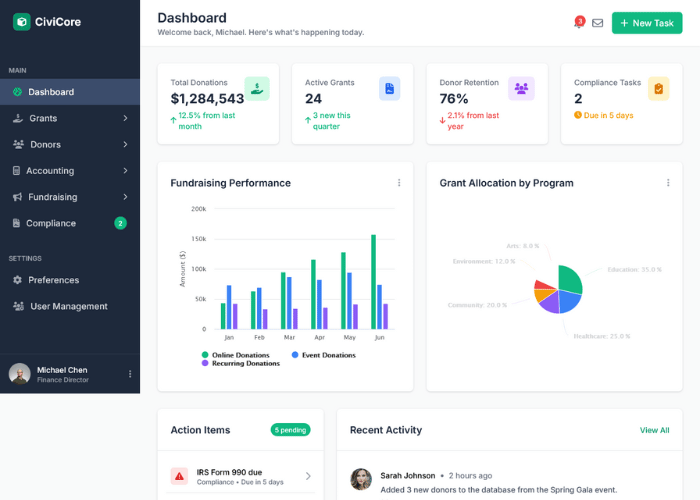Expand the Grants sidebar menu
The image size is (700, 500).
(x=70, y=118)
